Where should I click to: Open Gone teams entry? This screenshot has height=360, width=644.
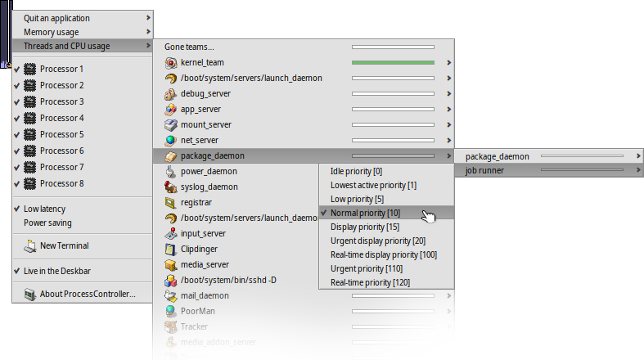[x=304, y=47]
